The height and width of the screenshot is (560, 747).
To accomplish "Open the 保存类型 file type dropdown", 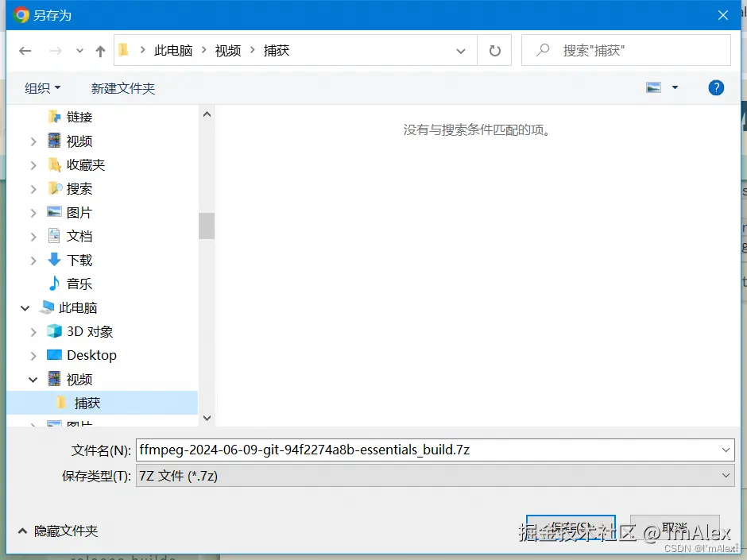I will 726,475.
